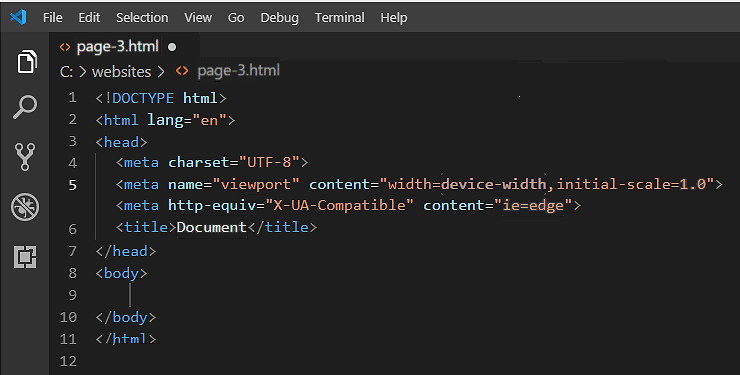Viewport: 740px width, 375px height.
Task: Click the DOCTYPE keyword on line 1
Action: click(x=143, y=98)
